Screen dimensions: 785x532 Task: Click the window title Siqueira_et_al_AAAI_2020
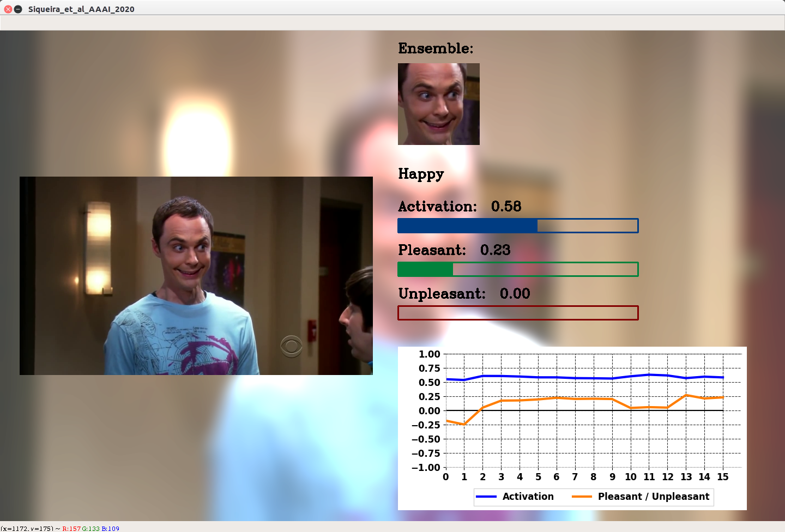[81, 9]
